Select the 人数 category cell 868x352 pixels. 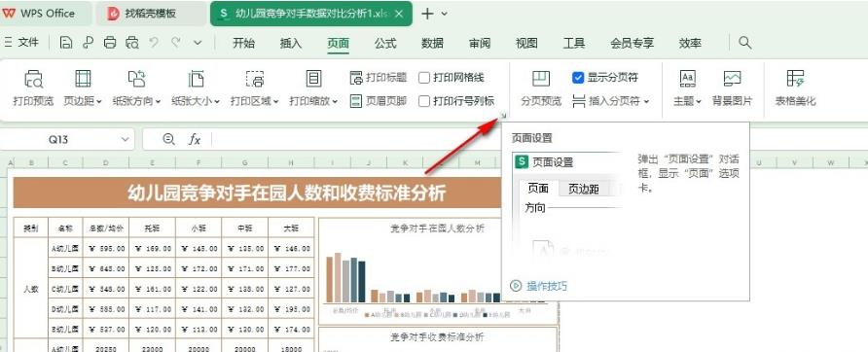tap(31, 289)
